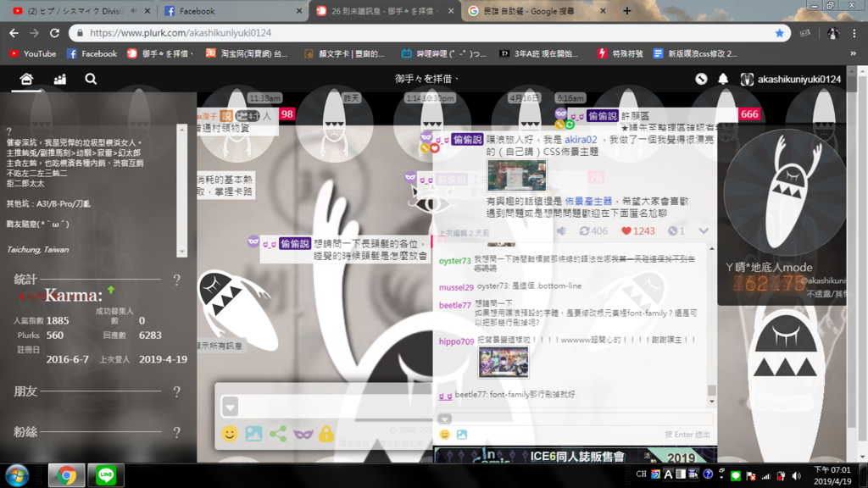Click the browser back arrow

14,33
